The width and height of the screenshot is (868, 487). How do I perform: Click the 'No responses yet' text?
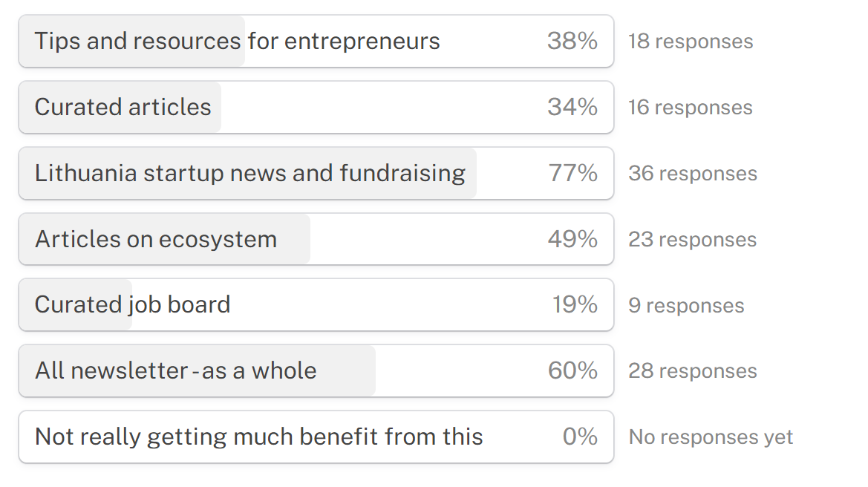711,437
